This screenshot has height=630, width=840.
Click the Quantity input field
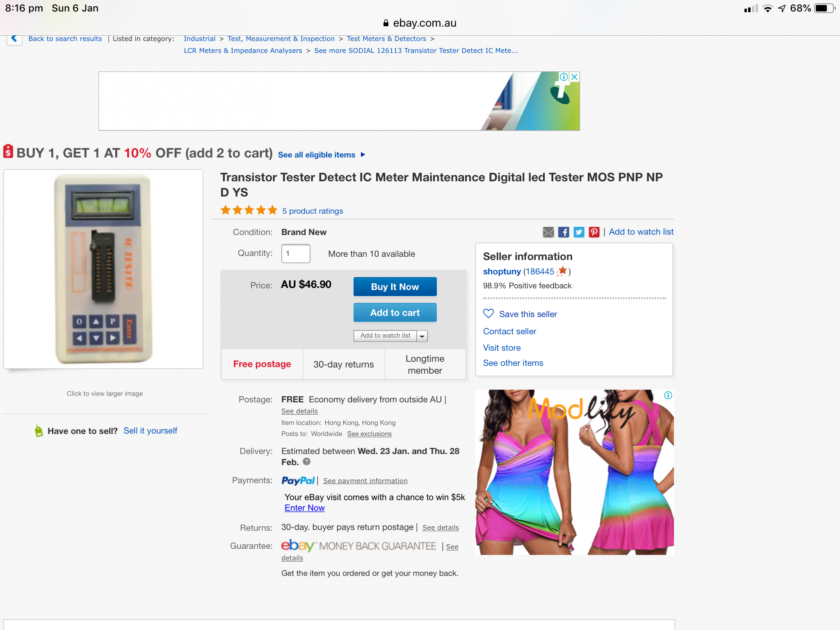click(296, 253)
